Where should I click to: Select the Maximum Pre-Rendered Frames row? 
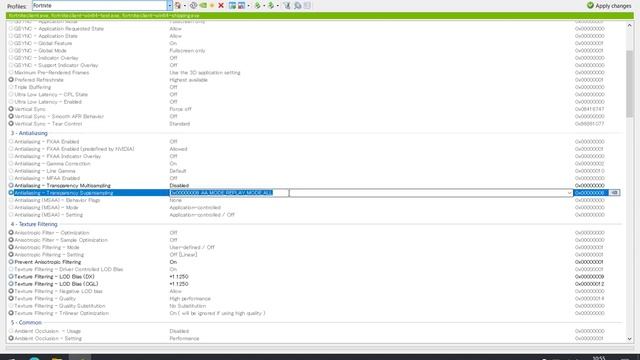(x=314, y=72)
